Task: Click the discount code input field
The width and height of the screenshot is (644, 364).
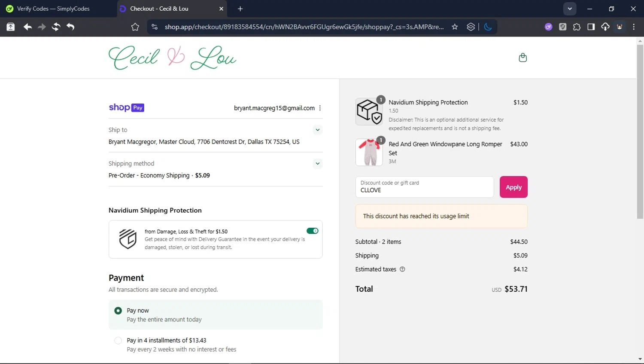Action: [425, 187]
